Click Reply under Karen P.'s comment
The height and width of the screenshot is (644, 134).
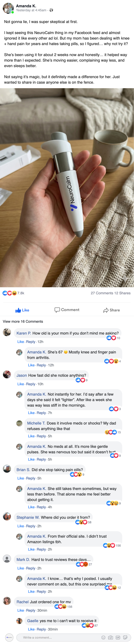click(31, 342)
